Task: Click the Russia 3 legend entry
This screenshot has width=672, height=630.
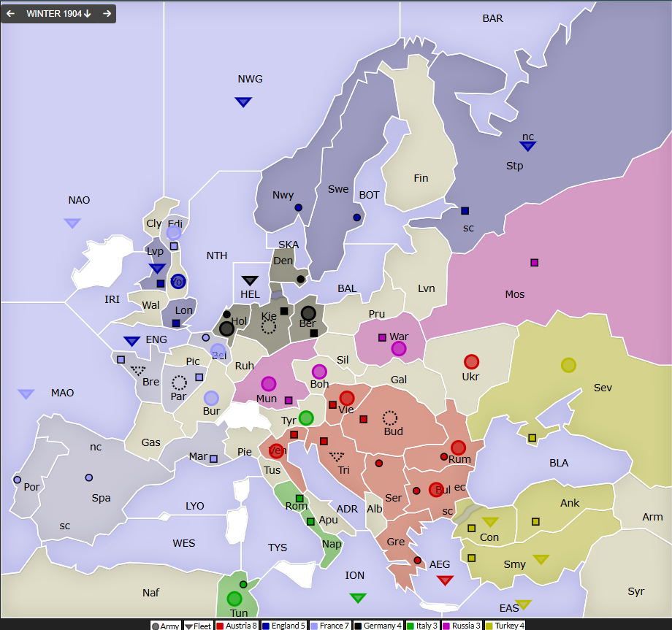Action: coord(462,626)
